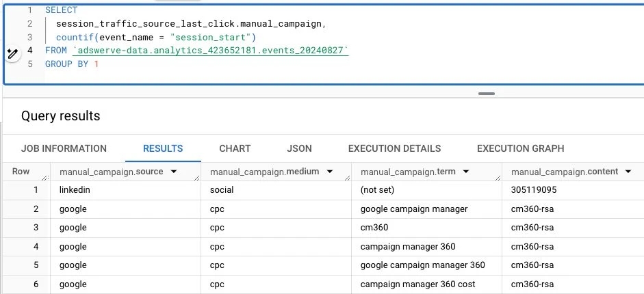This screenshot has width=644, height=294.
Task: Open sort menu for manual_campaign.term column
Action: click(x=466, y=172)
